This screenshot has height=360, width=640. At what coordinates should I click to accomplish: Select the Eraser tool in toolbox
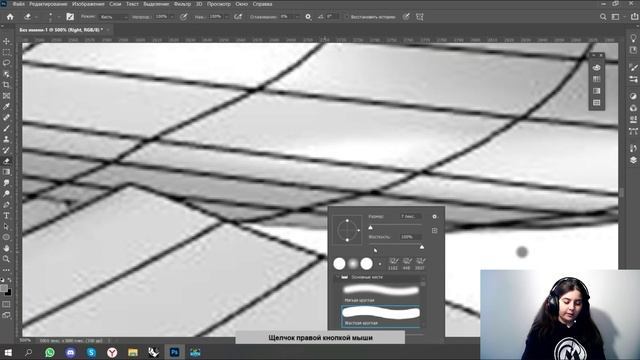pos(7,161)
